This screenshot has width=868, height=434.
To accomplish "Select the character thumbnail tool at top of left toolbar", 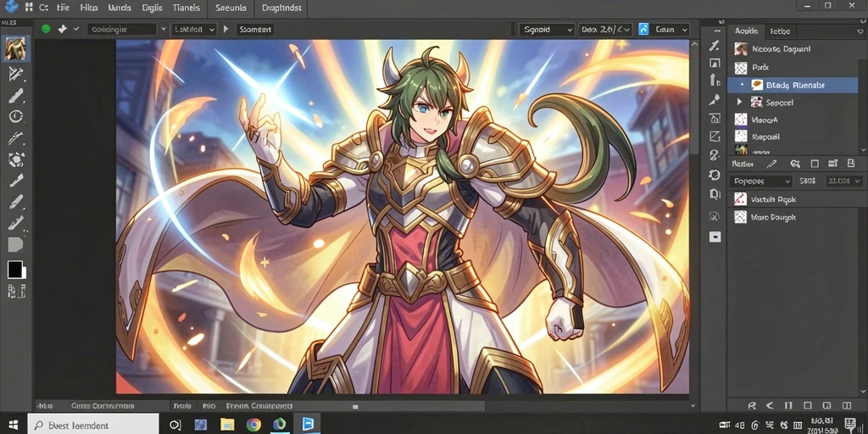I will pyautogui.click(x=15, y=48).
